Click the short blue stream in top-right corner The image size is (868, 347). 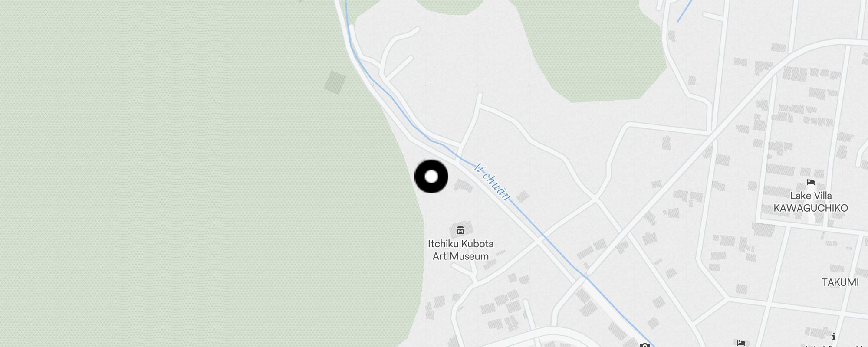(x=685, y=11)
